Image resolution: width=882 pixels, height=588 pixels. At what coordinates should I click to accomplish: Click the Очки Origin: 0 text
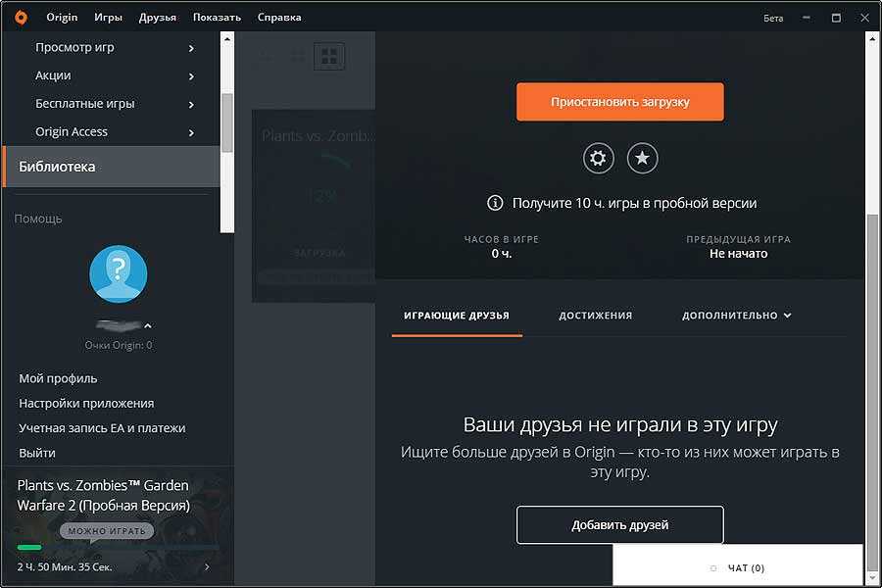tap(119, 345)
